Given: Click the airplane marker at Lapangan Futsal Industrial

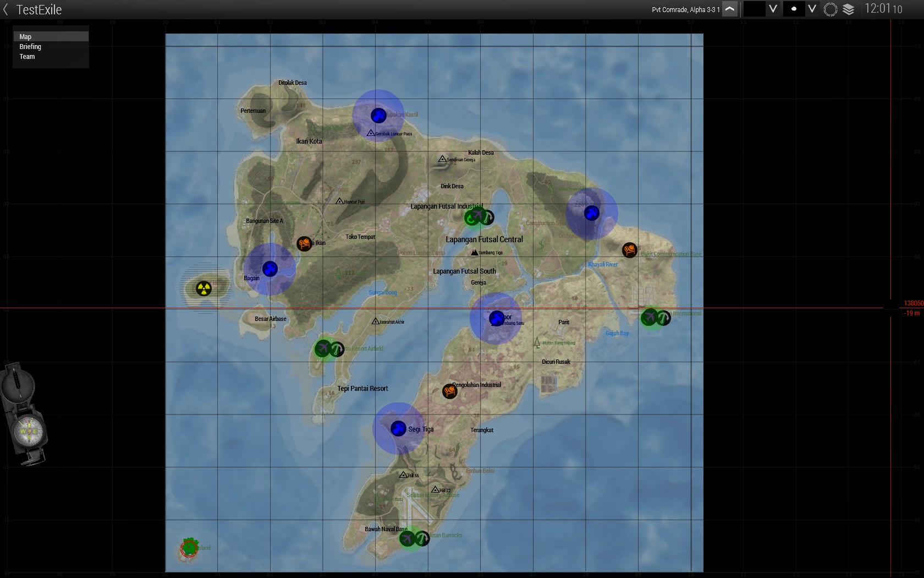Looking at the screenshot, I should pyautogui.click(x=477, y=215).
